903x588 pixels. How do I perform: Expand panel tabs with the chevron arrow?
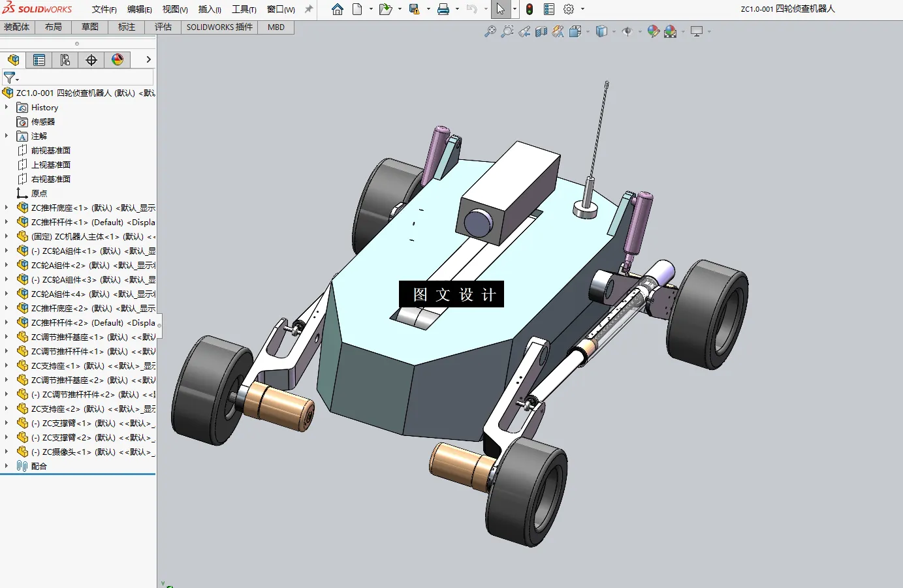(148, 59)
